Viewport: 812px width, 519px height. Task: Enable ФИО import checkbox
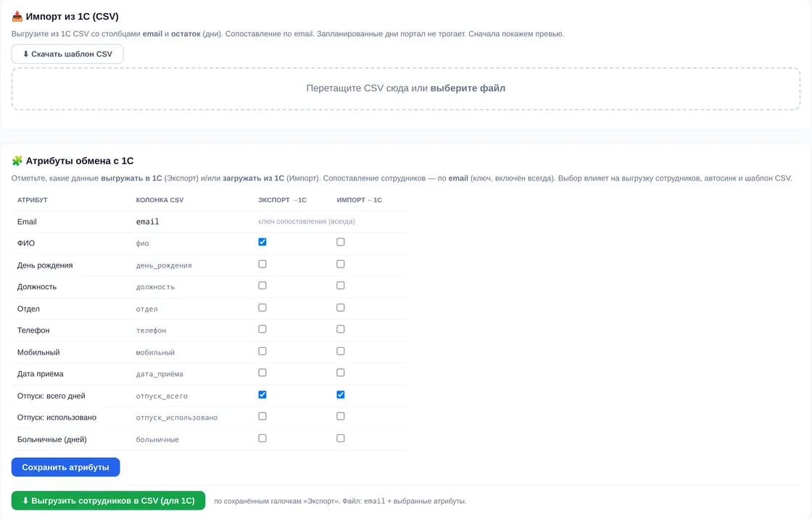pyautogui.click(x=340, y=242)
